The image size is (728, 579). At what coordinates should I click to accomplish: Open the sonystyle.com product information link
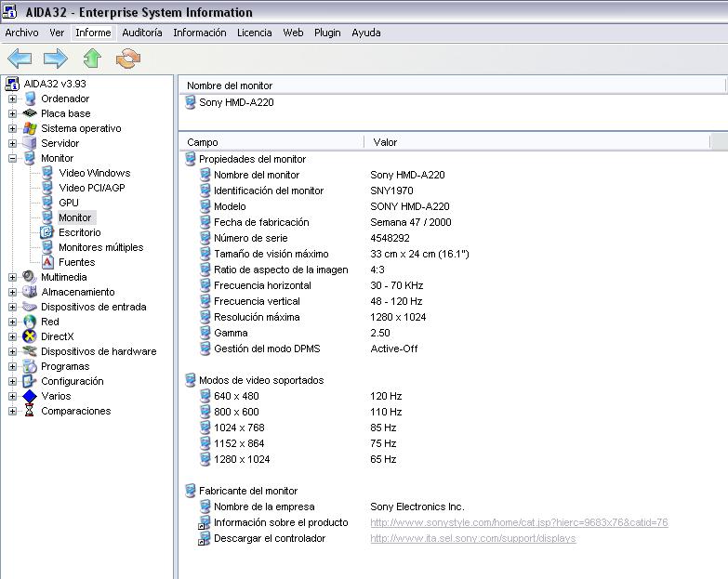coord(518,522)
